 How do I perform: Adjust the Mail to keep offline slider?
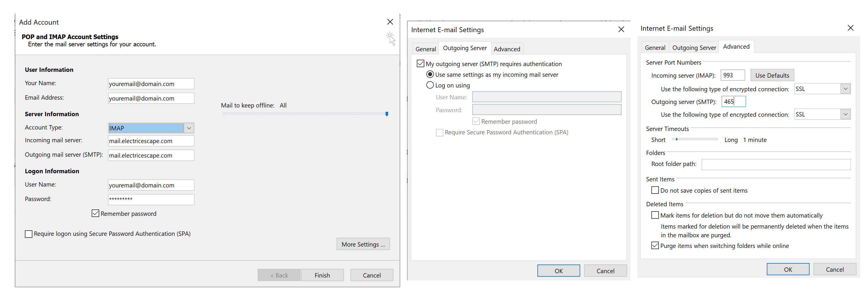tap(387, 114)
